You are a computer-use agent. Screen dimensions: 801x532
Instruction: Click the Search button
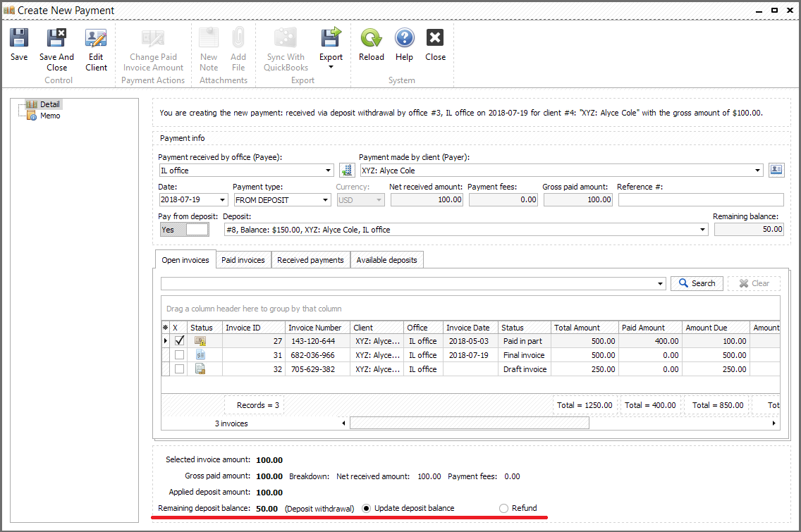(x=697, y=283)
